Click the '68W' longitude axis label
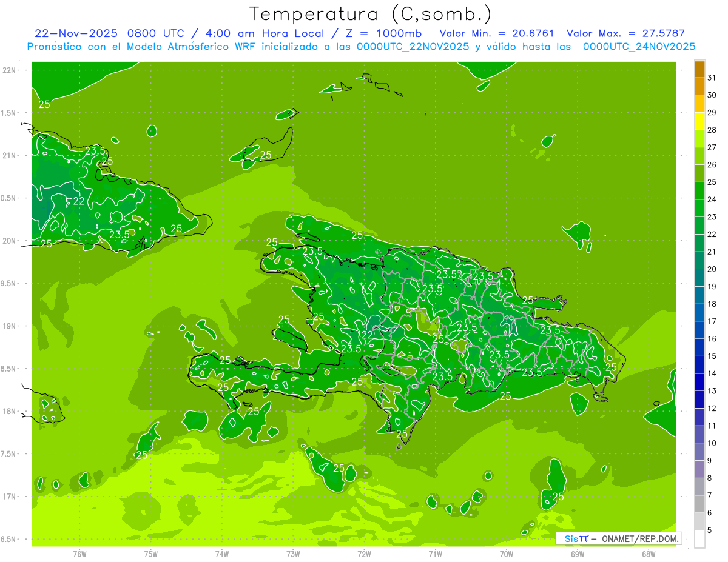Screen dimensions: 728x562 [649, 554]
